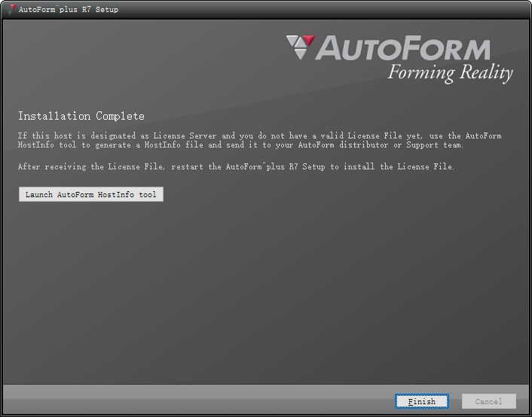Click the paragraph starting 'If this host is designated'
This screenshot has width=532, height=417.
(x=259, y=140)
